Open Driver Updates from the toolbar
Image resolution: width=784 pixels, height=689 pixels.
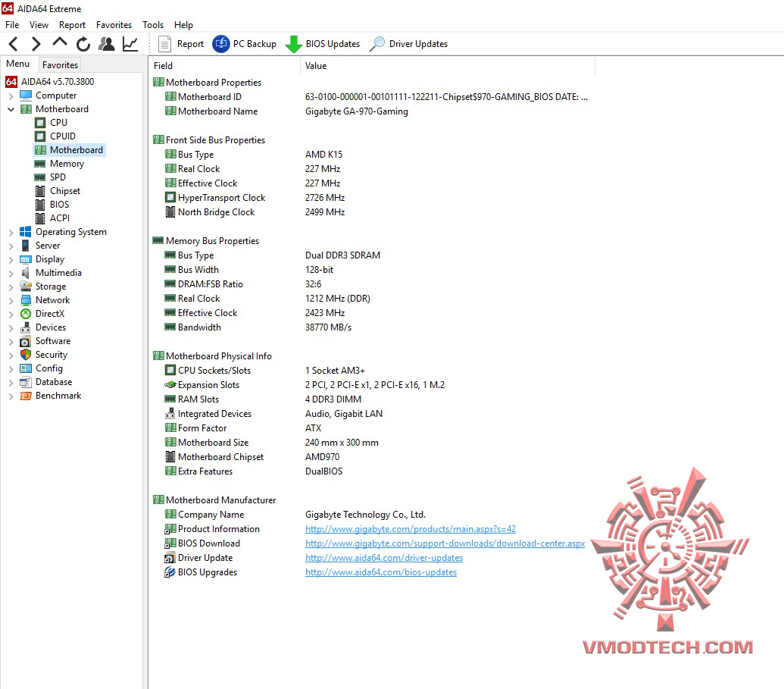(x=408, y=44)
